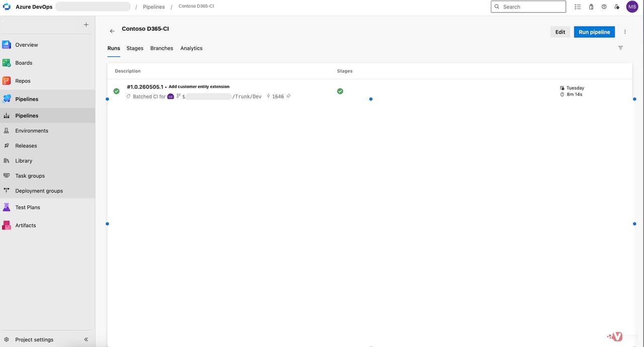
Task: Open Deployment groups in the sidebar
Action: (x=39, y=191)
